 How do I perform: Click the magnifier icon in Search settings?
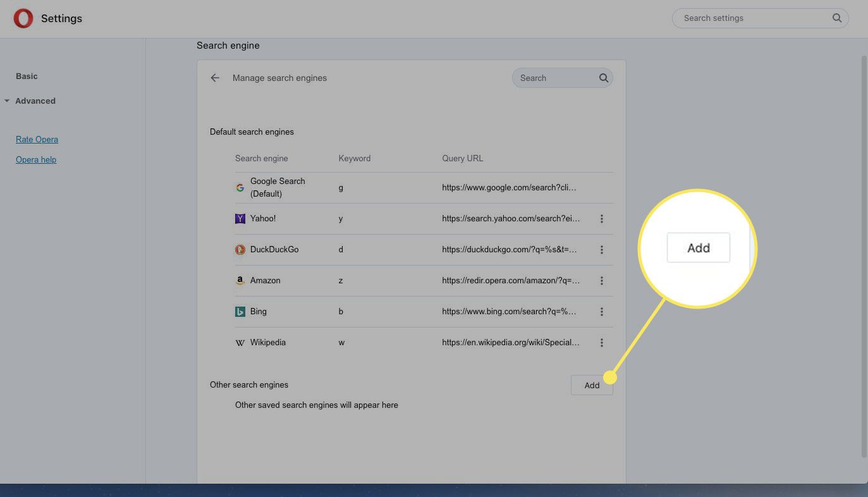click(x=837, y=18)
